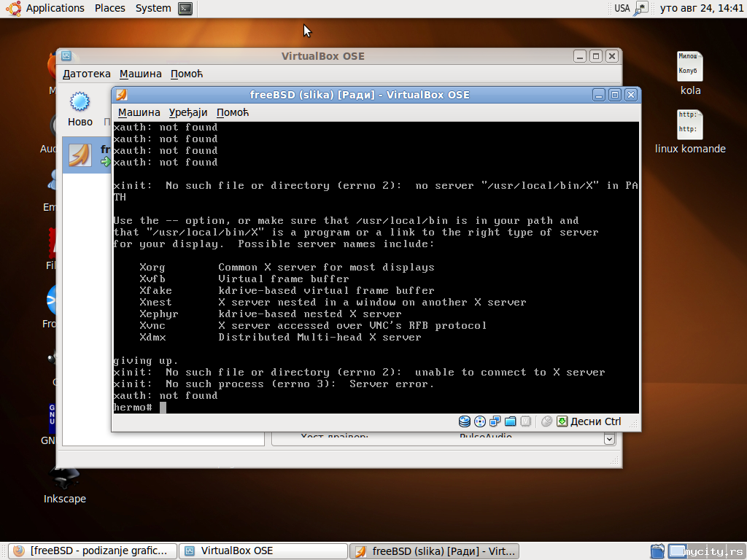Click the CD/DVD drive indicator icon
Viewport: 747px width, 560px height.
[480, 421]
